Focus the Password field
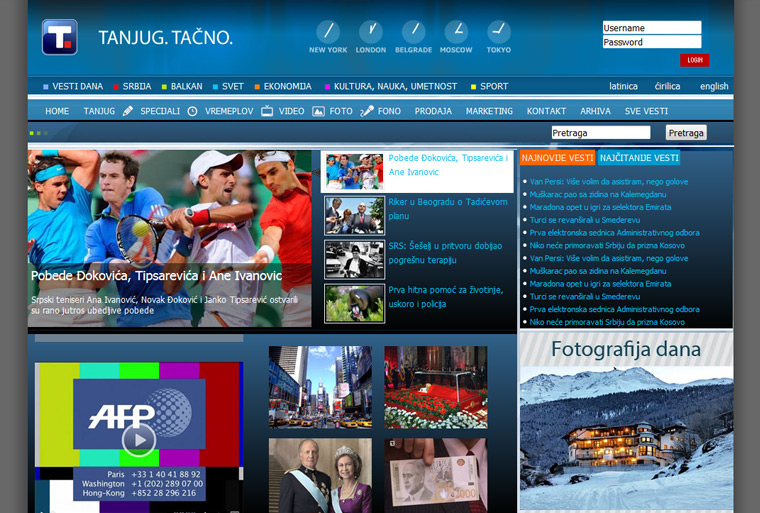 [x=652, y=42]
